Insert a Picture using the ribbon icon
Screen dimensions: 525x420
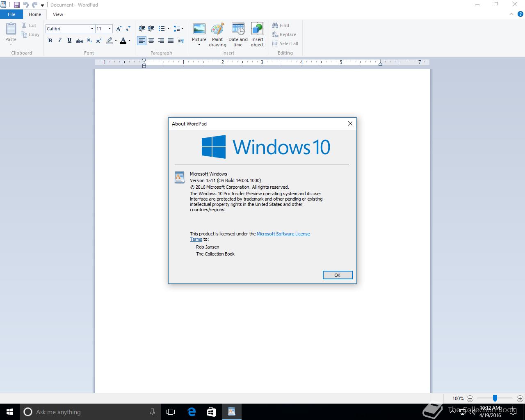click(199, 30)
